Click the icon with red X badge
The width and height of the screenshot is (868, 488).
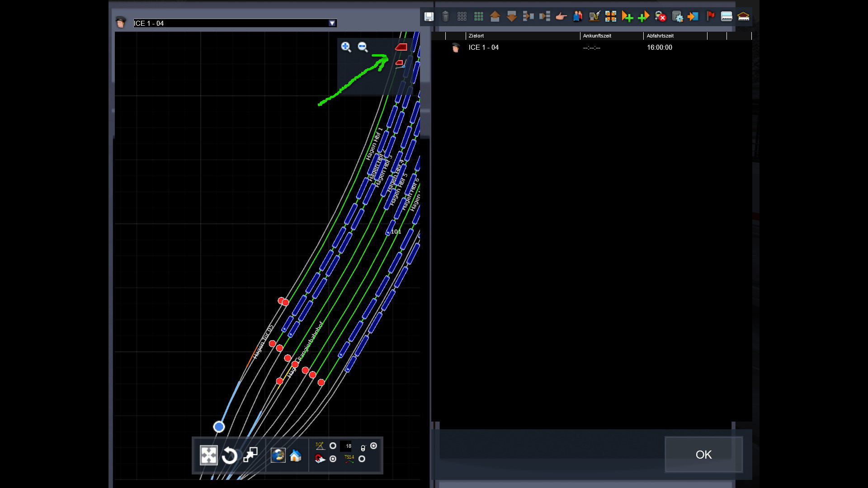(660, 17)
